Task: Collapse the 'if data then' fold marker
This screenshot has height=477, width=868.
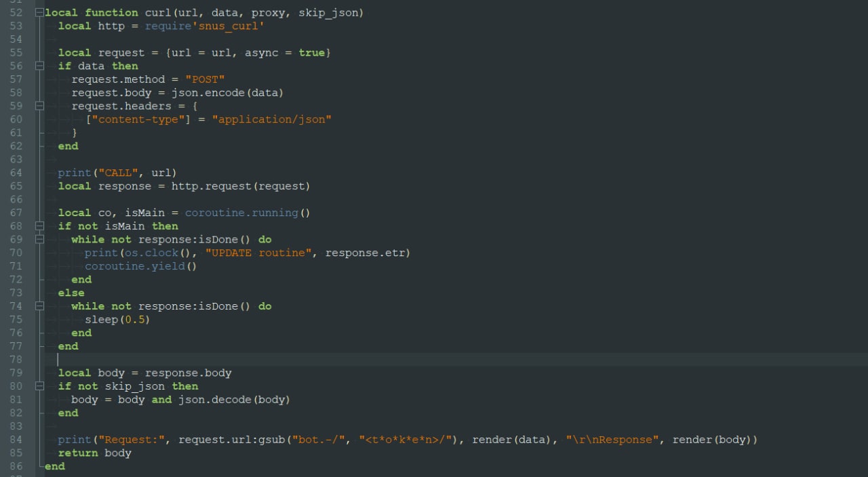Action: [x=39, y=66]
